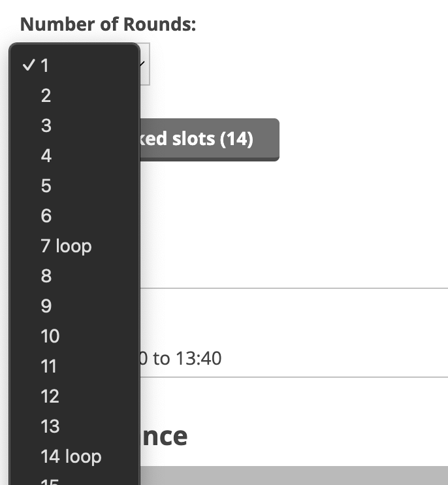Choose partially visible option 15
The height and width of the screenshot is (485, 448).
74,479
